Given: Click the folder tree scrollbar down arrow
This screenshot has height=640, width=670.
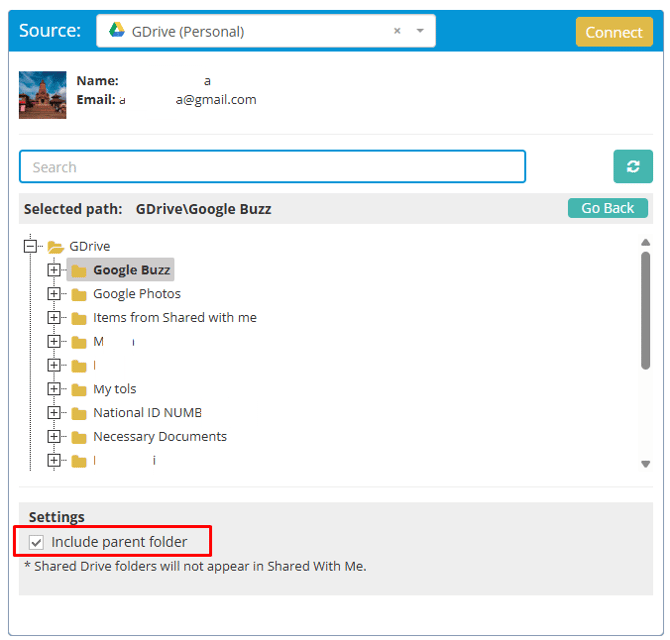Looking at the screenshot, I should (x=646, y=463).
